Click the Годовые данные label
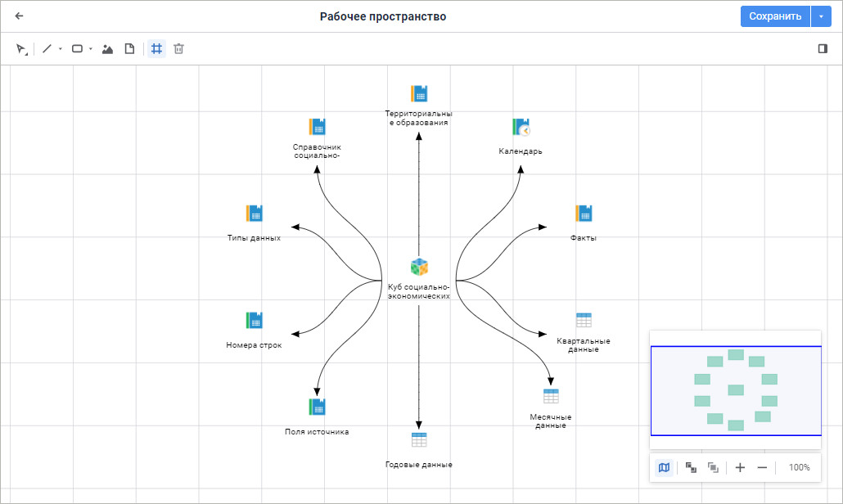This screenshot has width=843, height=504. click(x=419, y=465)
